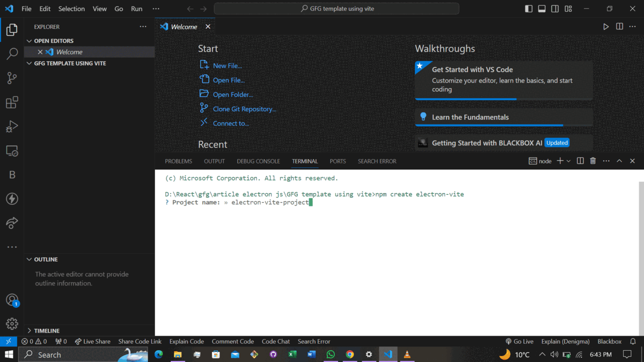The height and width of the screenshot is (362, 644).
Task: Open the Run menu
Action: pos(137,9)
